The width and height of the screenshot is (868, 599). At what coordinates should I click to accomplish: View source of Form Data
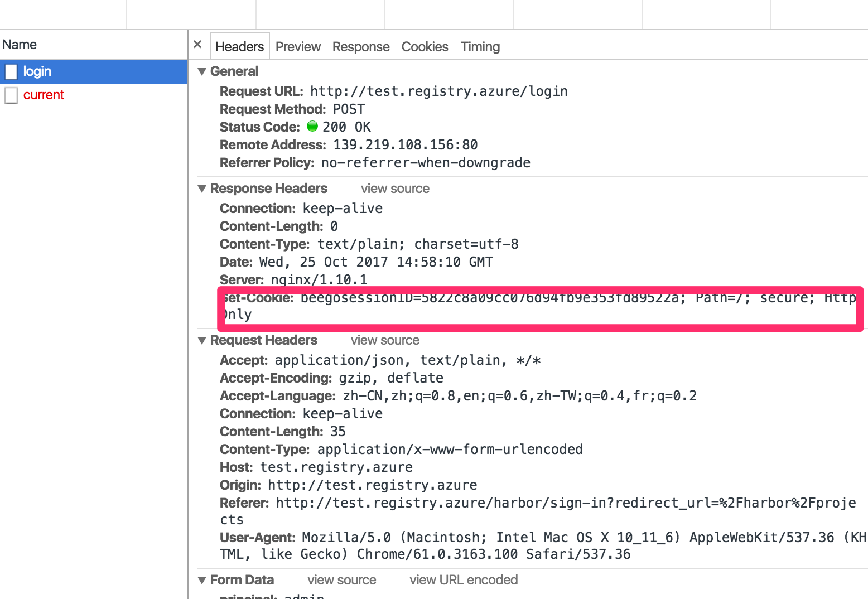pos(342,580)
